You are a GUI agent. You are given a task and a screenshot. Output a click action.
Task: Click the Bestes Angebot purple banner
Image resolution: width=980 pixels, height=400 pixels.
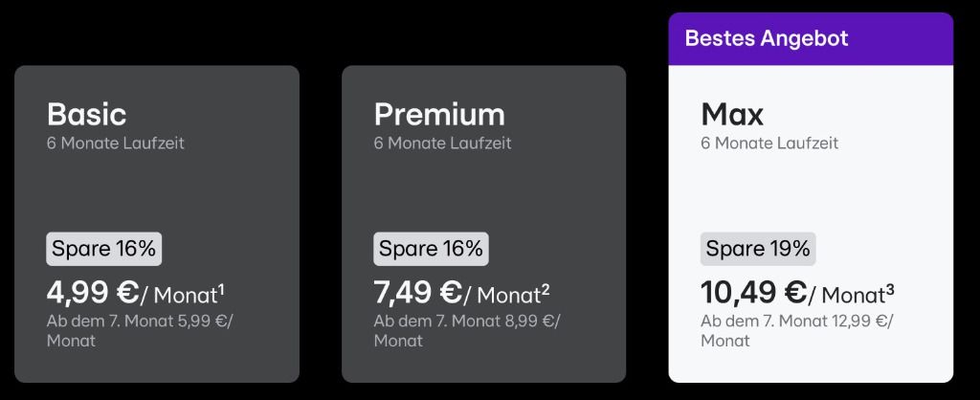(811, 38)
